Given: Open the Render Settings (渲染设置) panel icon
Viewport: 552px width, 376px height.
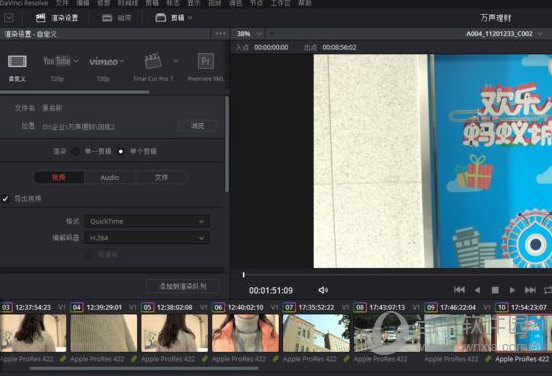Looking at the screenshot, I should tap(41, 18).
